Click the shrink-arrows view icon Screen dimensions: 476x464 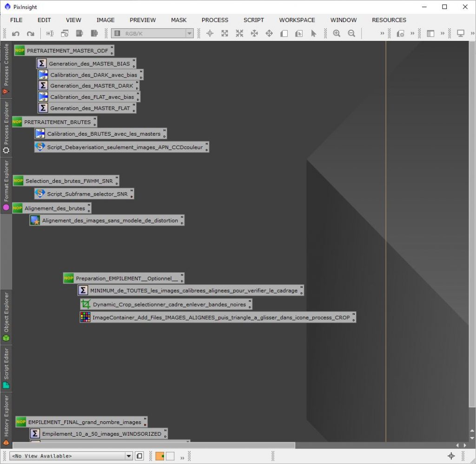pos(239,33)
